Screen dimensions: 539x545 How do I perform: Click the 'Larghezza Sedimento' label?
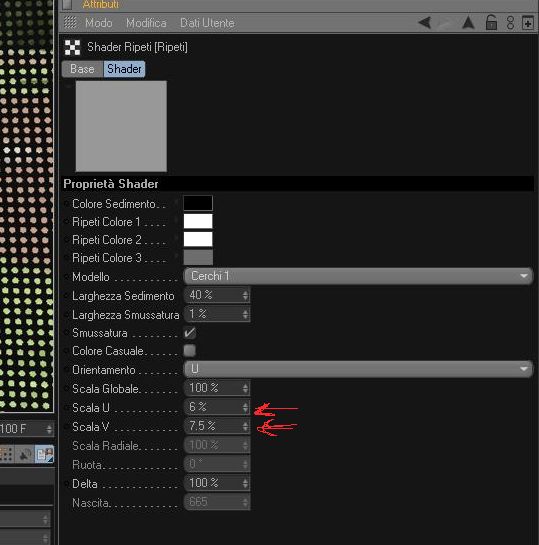(x=123, y=296)
